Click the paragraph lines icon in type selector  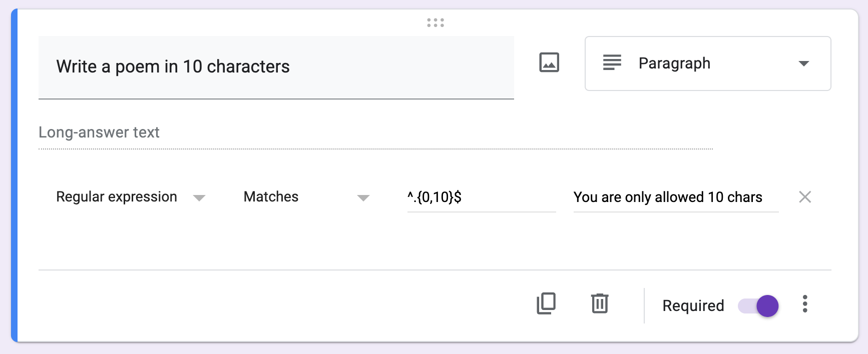pos(612,63)
